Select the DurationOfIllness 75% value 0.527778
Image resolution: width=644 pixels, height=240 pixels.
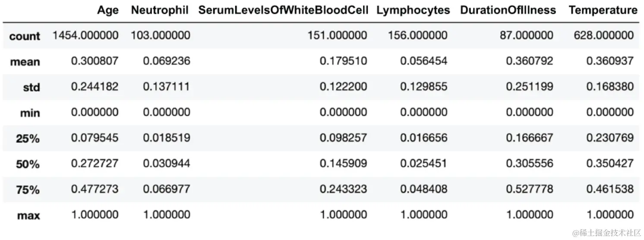[x=529, y=189]
